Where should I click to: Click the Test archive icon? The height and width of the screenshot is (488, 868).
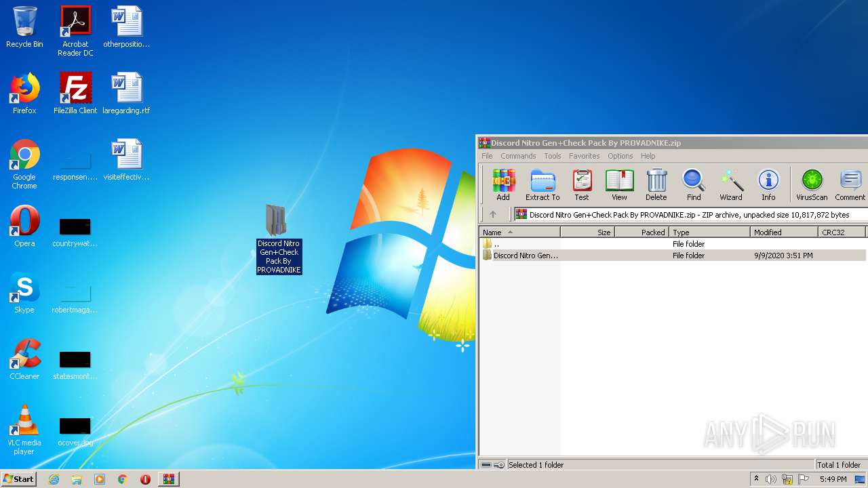click(x=582, y=185)
